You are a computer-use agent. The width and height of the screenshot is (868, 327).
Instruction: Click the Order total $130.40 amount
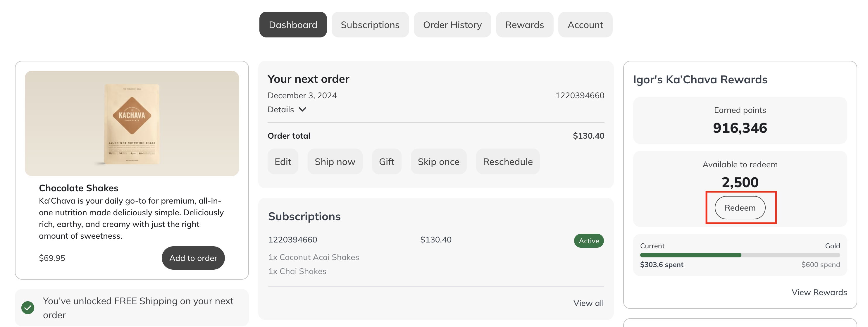pos(588,136)
